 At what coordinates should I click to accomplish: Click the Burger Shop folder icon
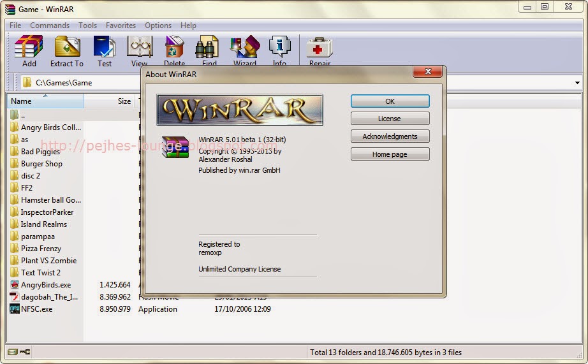coord(14,163)
